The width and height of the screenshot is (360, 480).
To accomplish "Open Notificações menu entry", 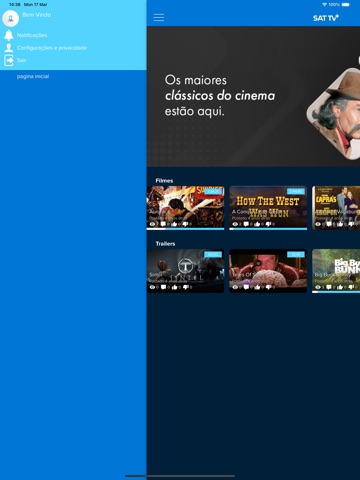I will (x=32, y=35).
